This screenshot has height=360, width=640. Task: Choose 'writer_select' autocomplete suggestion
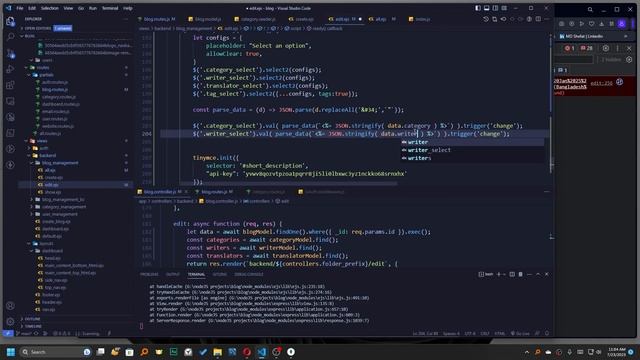[472, 150]
